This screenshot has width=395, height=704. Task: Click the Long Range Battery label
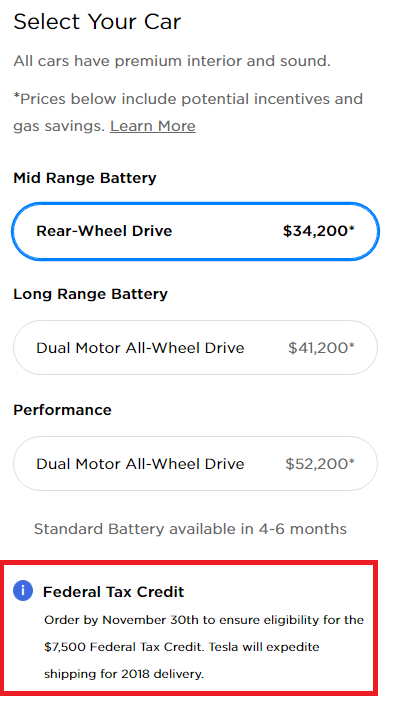click(x=90, y=294)
